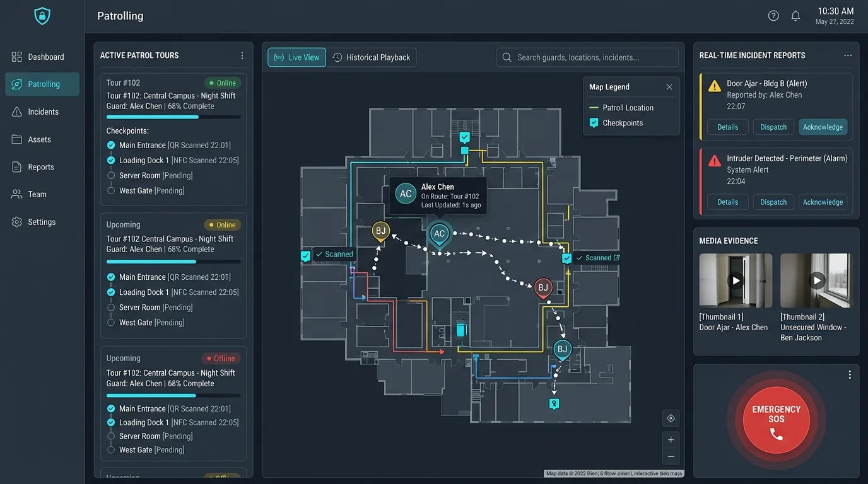
Task: Click the keyhole checkpoint pin on the map
Action: [554, 403]
